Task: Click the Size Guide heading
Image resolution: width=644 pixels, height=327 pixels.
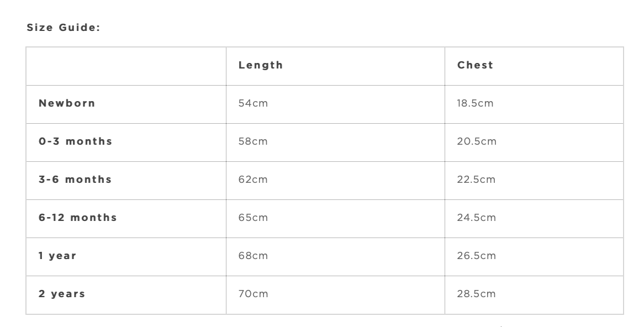Action: coord(63,28)
